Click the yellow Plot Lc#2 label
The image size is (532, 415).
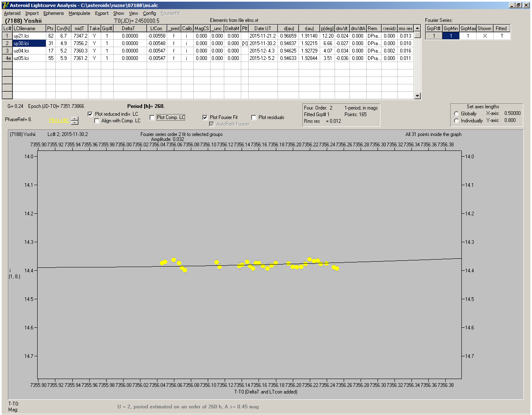[59, 120]
